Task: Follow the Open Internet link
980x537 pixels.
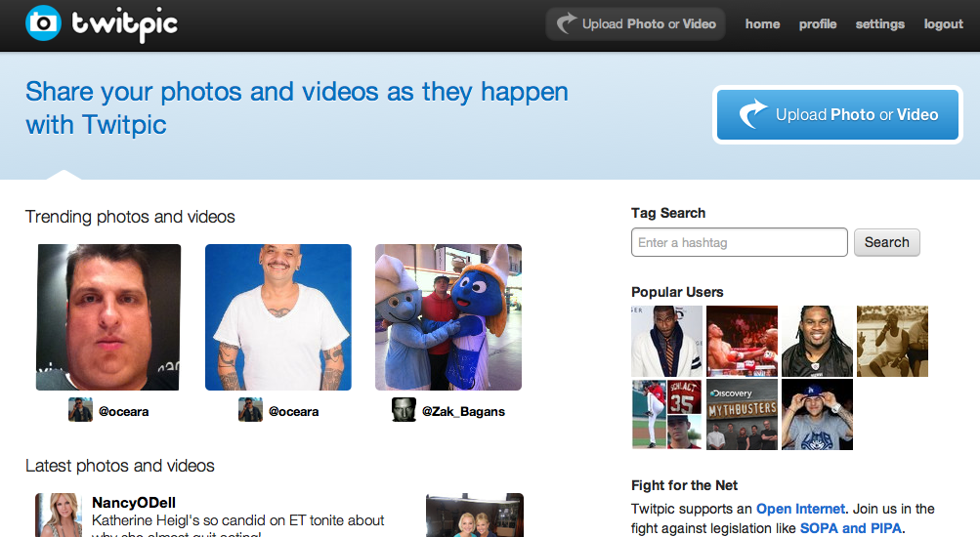Action: point(800,509)
